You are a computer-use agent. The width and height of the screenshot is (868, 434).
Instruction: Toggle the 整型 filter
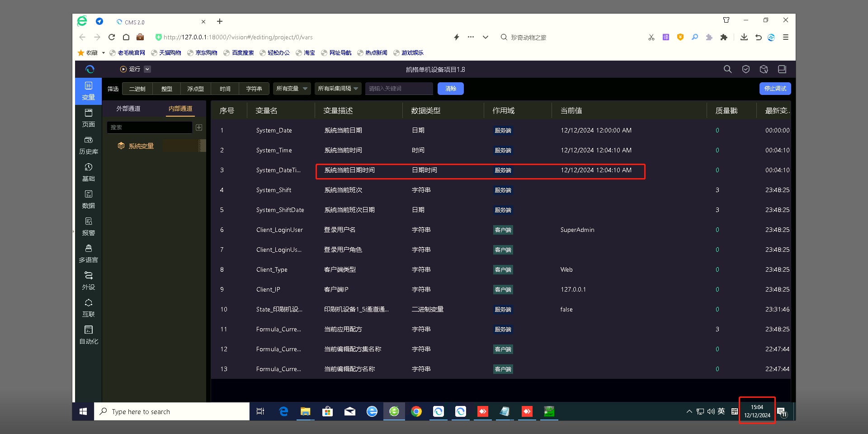pos(167,89)
